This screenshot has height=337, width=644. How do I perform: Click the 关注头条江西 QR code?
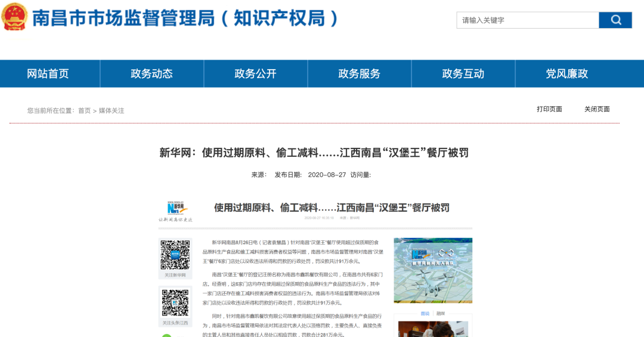pyautogui.click(x=175, y=303)
